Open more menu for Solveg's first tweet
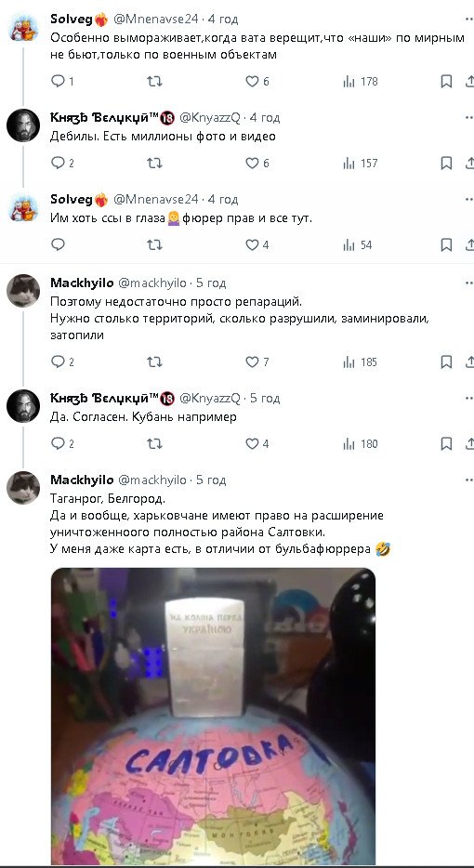This screenshot has height=868, width=474. coord(469,19)
